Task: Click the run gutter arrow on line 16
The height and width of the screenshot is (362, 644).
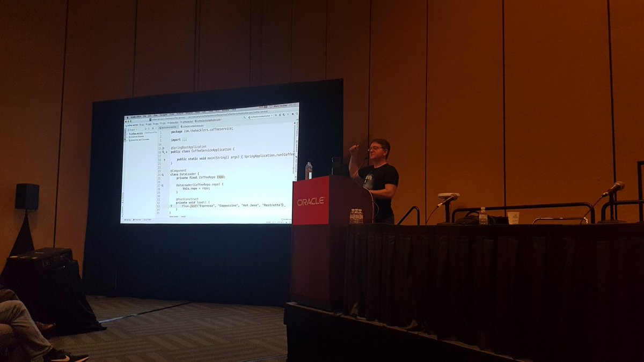Action: pyautogui.click(x=166, y=152)
